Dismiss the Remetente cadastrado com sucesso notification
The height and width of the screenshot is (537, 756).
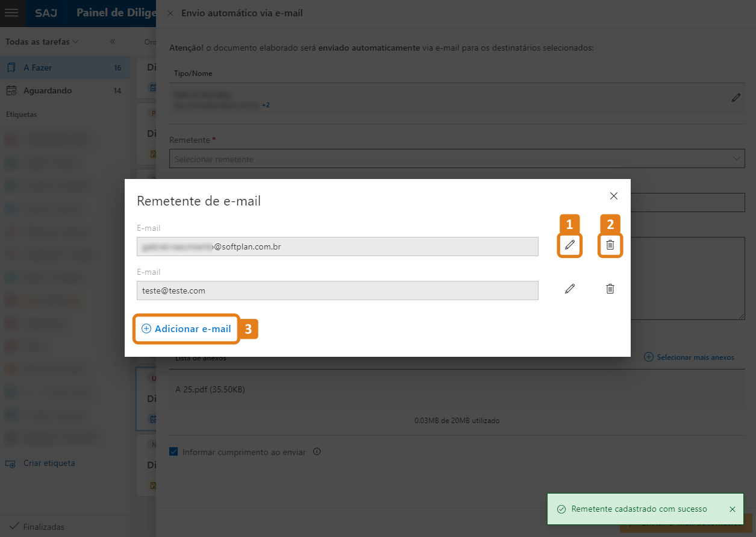pos(733,509)
